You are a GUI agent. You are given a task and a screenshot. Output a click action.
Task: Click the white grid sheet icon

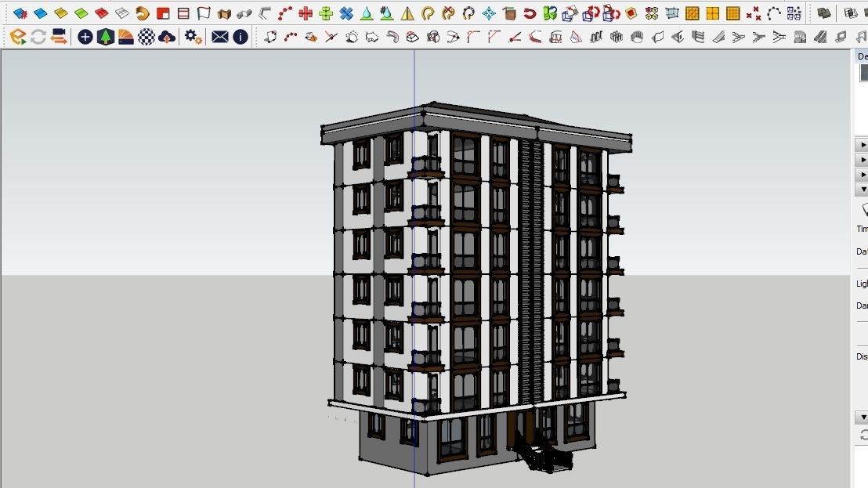point(122,13)
